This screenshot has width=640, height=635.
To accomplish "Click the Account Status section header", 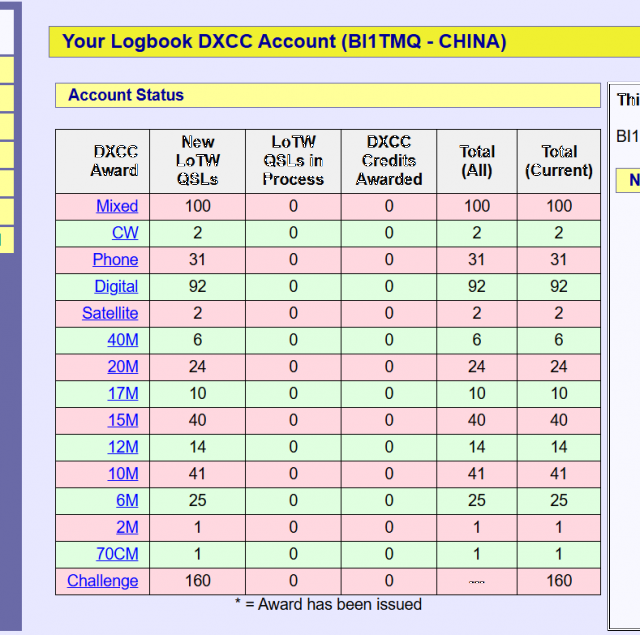I will [126, 95].
